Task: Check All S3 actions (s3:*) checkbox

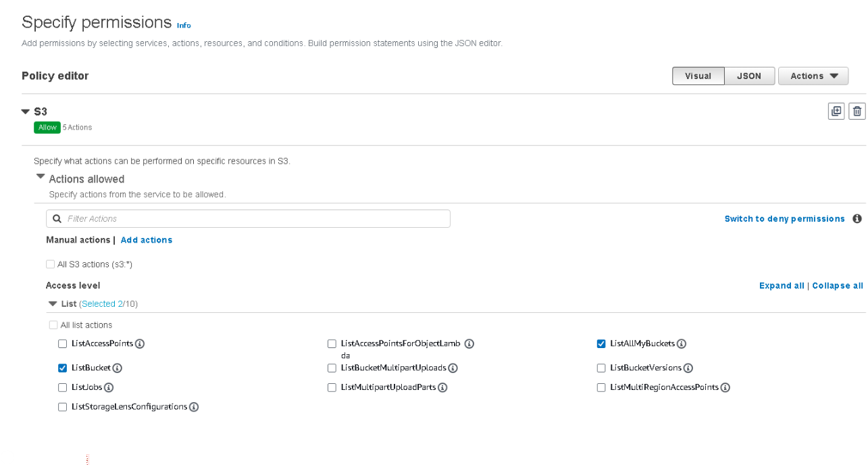Action: click(x=51, y=264)
